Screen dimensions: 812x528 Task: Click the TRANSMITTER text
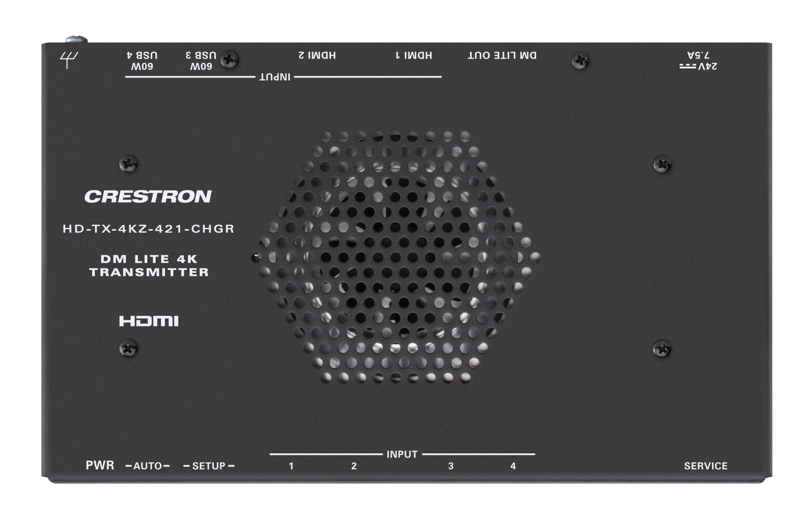[x=149, y=272]
